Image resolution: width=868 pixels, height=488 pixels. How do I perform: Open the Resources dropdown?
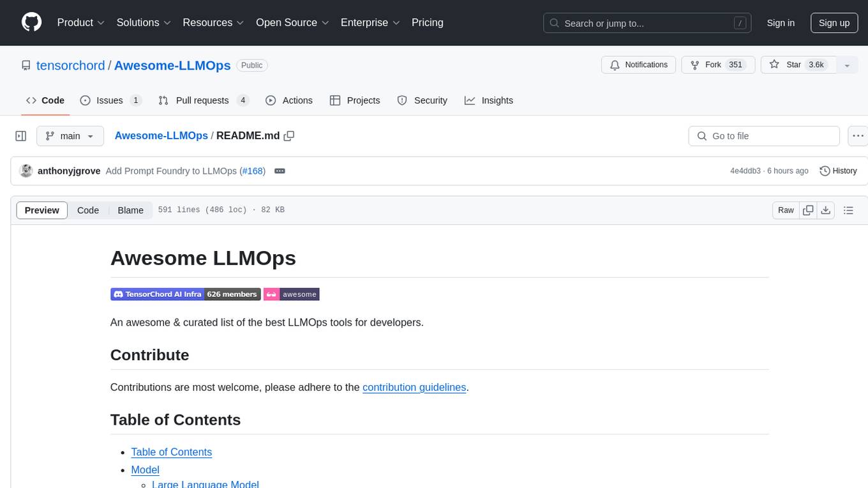(x=213, y=22)
